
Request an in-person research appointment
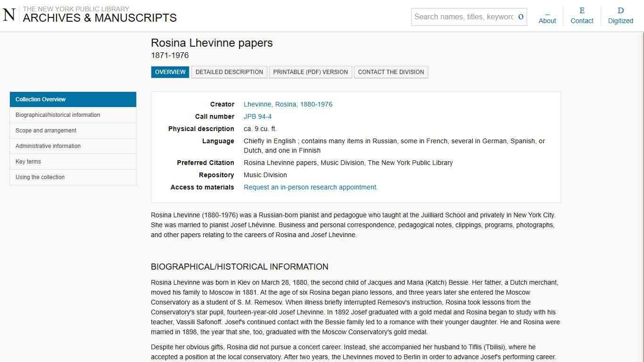click(310, 187)
